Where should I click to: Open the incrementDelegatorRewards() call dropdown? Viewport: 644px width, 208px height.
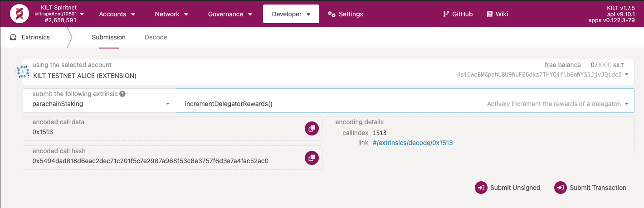[x=405, y=100]
